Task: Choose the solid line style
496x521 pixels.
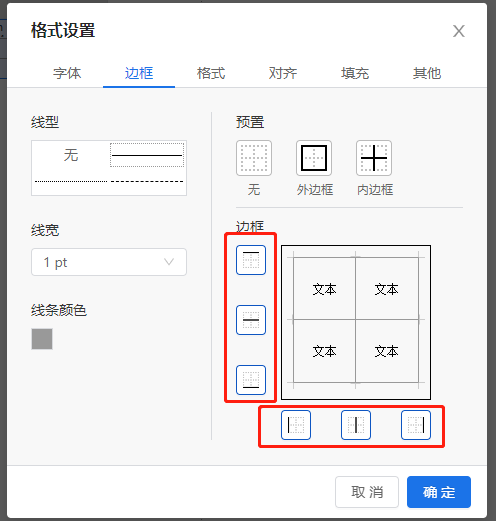Action: [x=147, y=155]
